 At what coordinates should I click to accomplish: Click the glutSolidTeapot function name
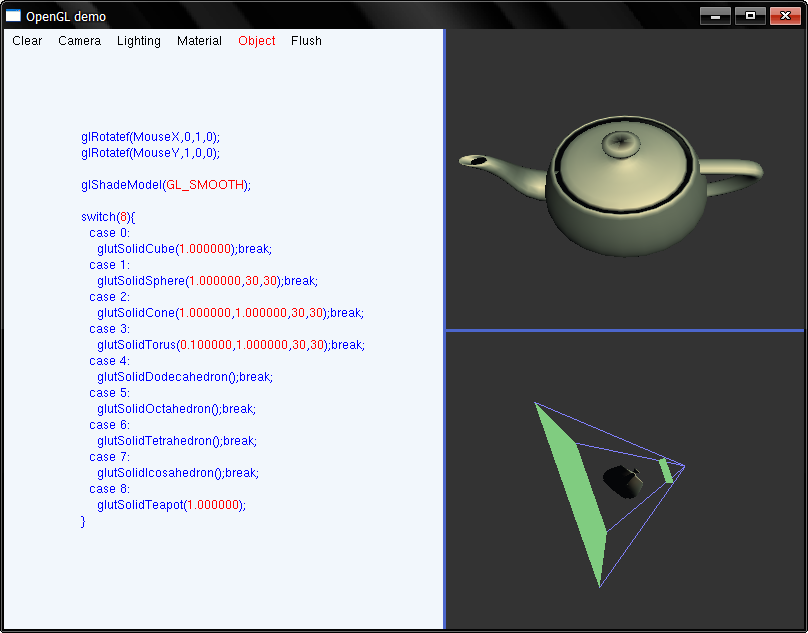tap(140, 505)
